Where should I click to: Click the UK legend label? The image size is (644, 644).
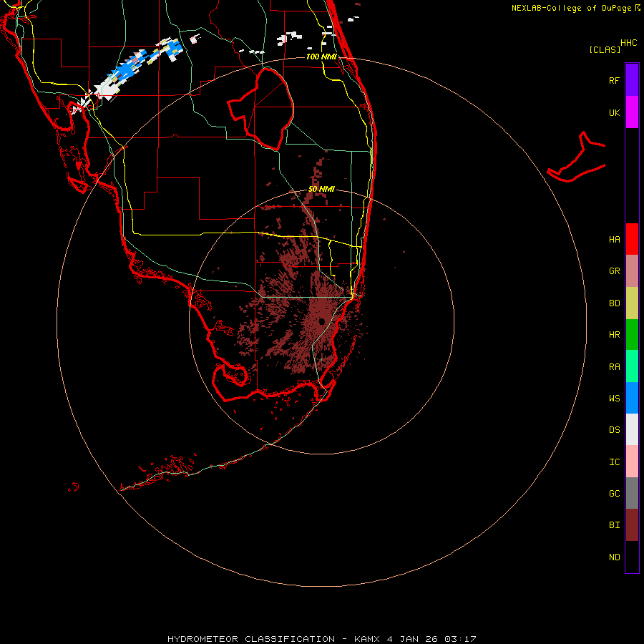[614, 112]
